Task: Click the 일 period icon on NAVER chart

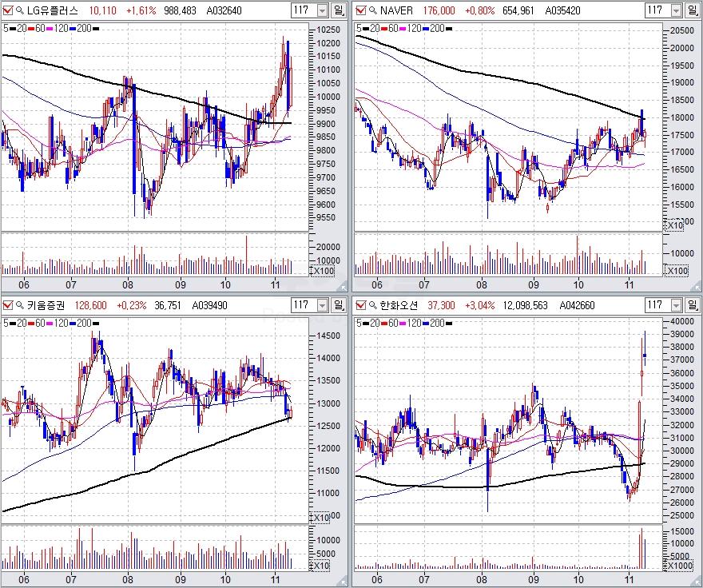Action: tap(692, 10)
